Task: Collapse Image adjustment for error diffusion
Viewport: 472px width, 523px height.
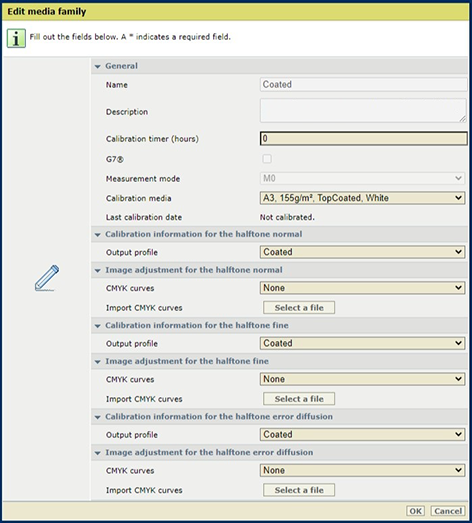Action: [x=97, y=453]
